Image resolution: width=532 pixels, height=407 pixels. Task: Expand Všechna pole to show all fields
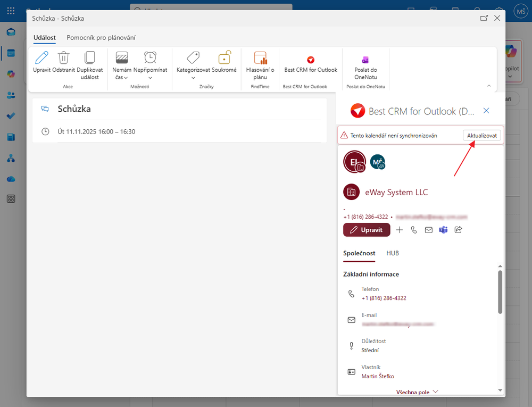pos(417,392)
